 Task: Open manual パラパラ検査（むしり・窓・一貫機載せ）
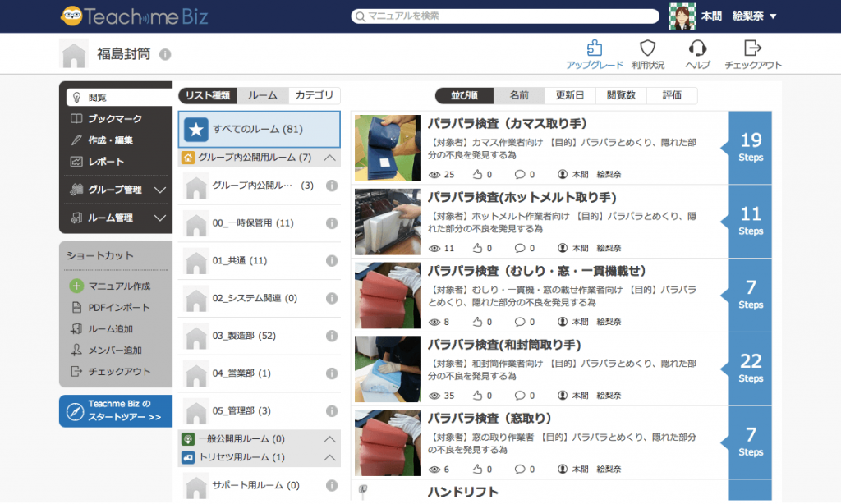pos(536,272)
